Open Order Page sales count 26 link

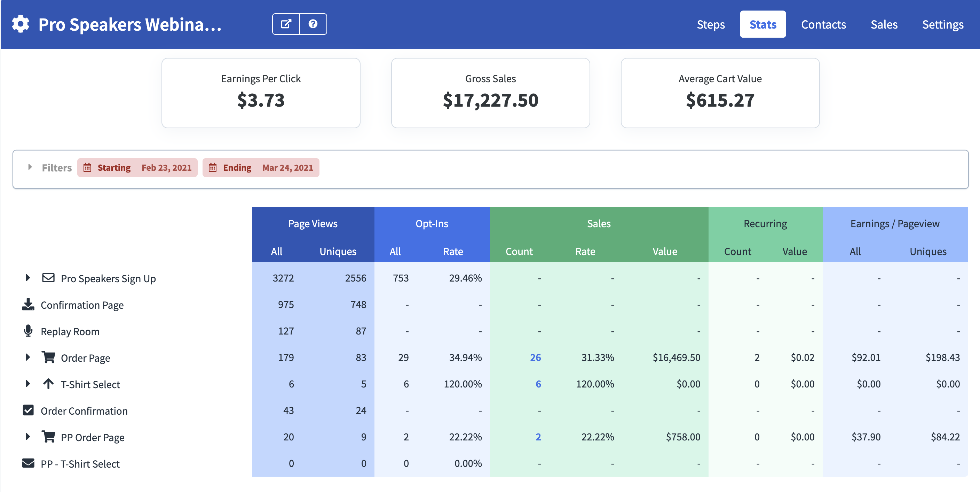tap(535, 357)
